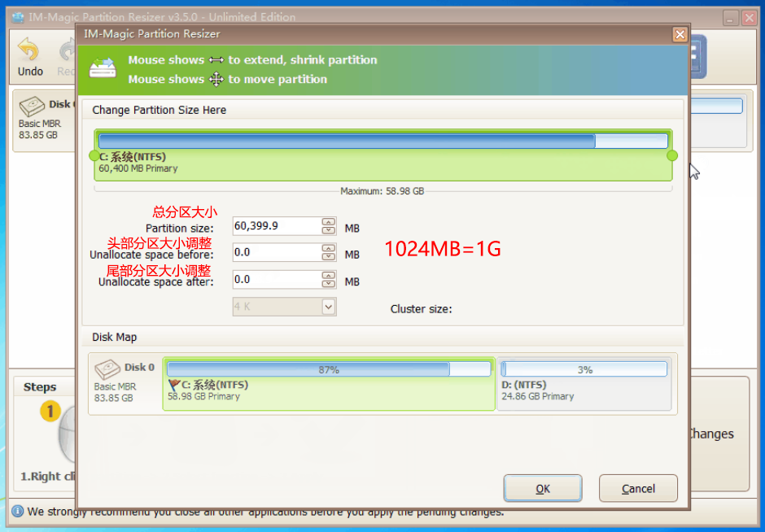Click the Unallocate space after field

(278, 279)
